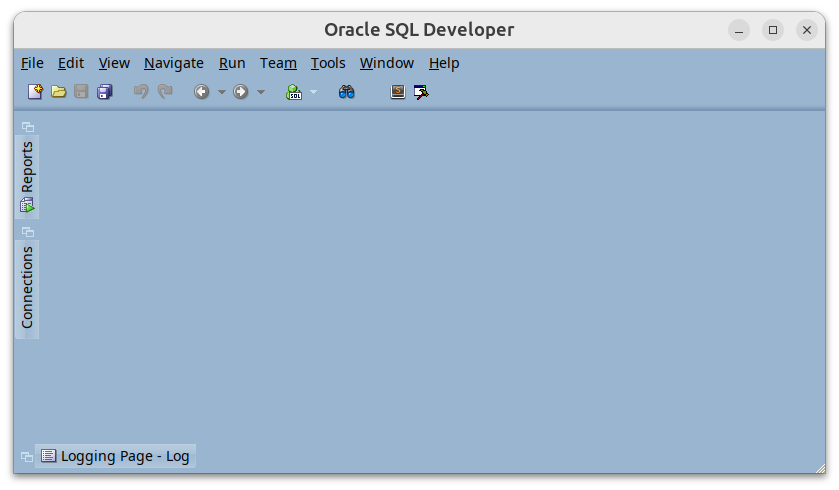The image size is (839, 490).
Task: Click the window-with-hammer toolbar icon
Action: click(421, 92)
